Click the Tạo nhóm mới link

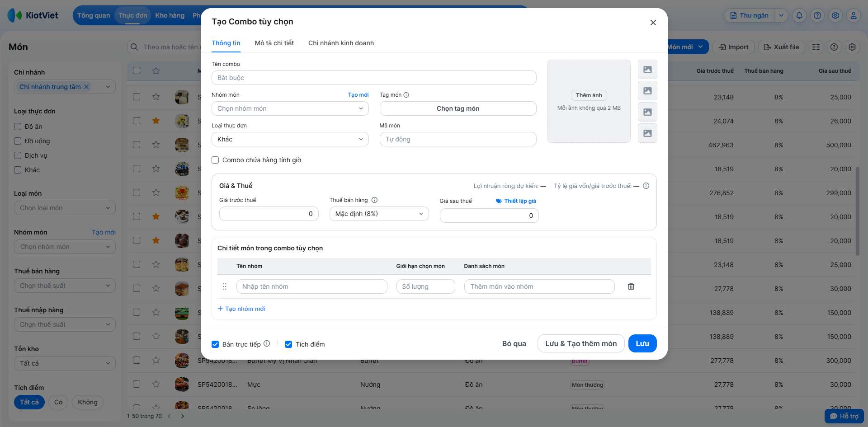[x=241, y=309]
